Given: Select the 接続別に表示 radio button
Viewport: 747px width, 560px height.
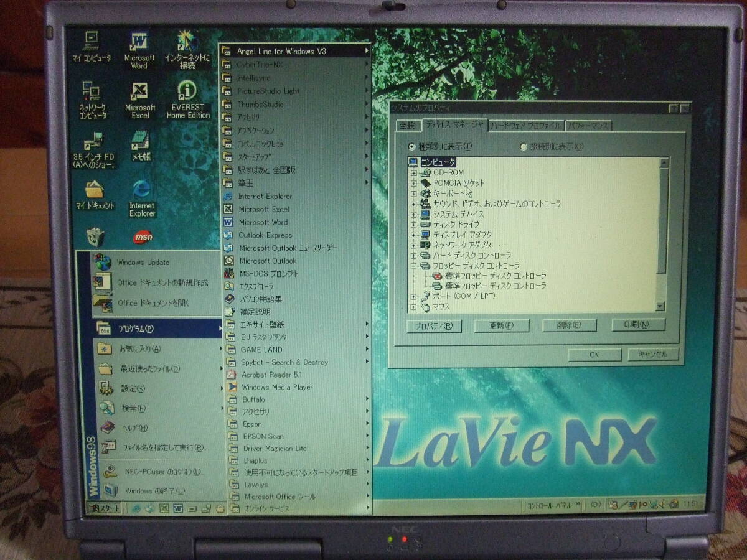Looking at the screenshot, I should pos(524,147).
